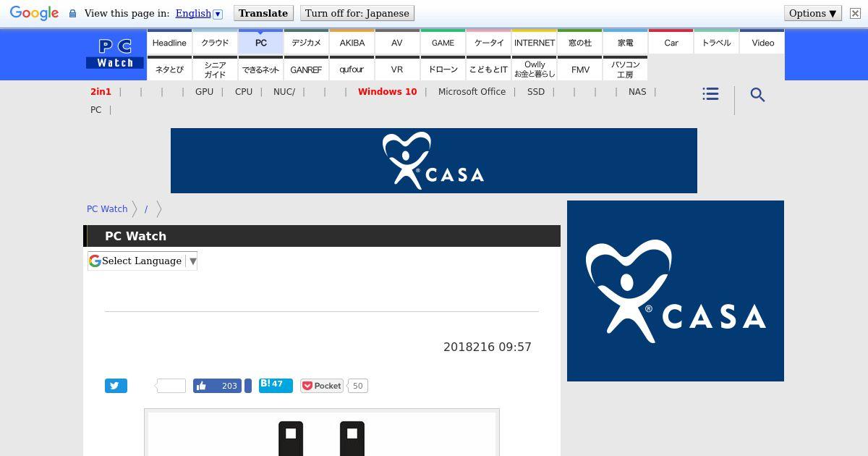Click the PC Watch breadcrumb link

pyautogui.click(x=107, y=208)
